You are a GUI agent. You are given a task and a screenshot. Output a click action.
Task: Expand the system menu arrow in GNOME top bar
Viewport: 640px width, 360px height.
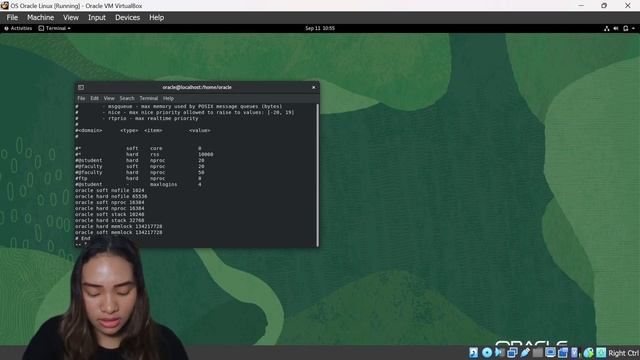pyautogui.click(x=633, y=29)
